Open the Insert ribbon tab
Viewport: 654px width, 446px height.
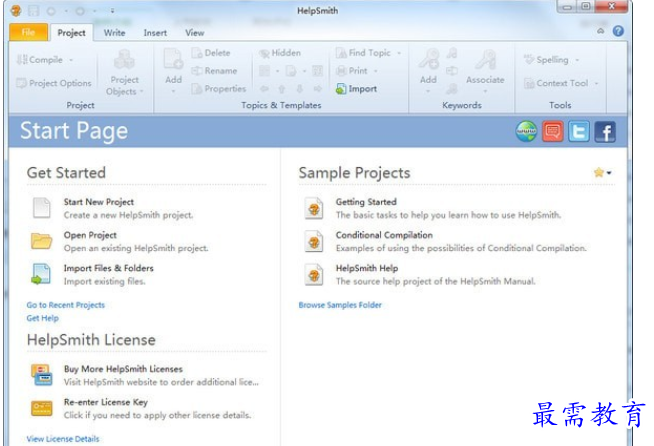click(x=155, y=33)
